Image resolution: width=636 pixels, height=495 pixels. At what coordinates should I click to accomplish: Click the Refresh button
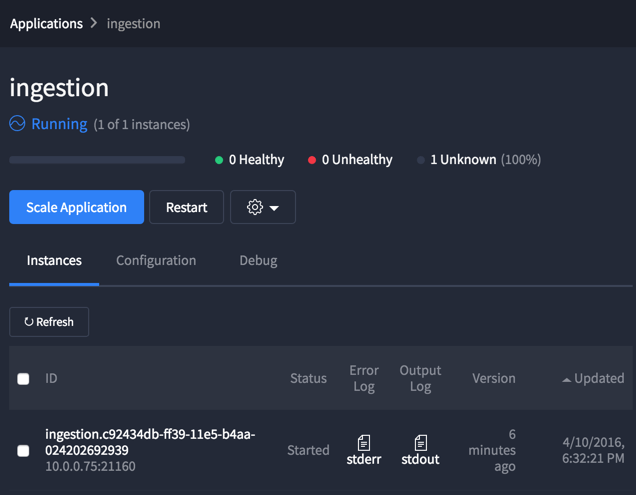49,322
